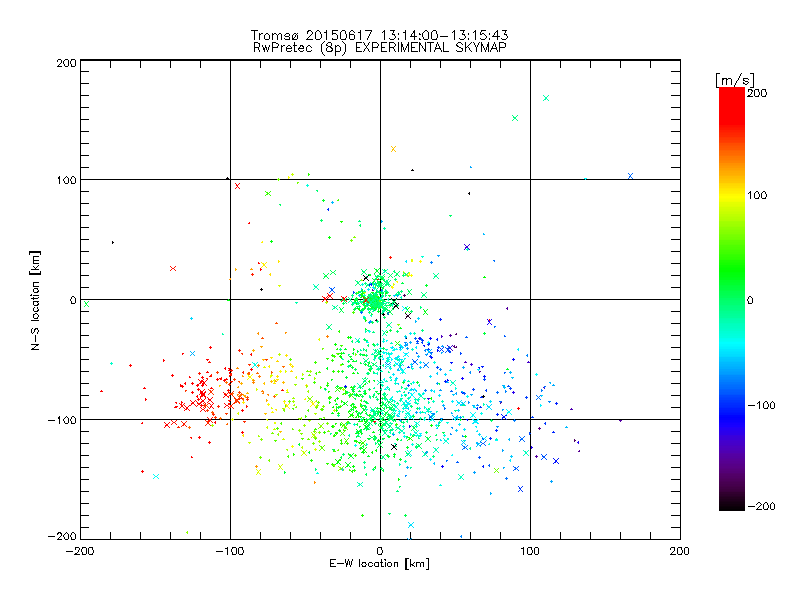Click the cyan X marker in the lower left near -150 km
The height and width of the screenshot is (600, 800).
(x=156, y=477)
